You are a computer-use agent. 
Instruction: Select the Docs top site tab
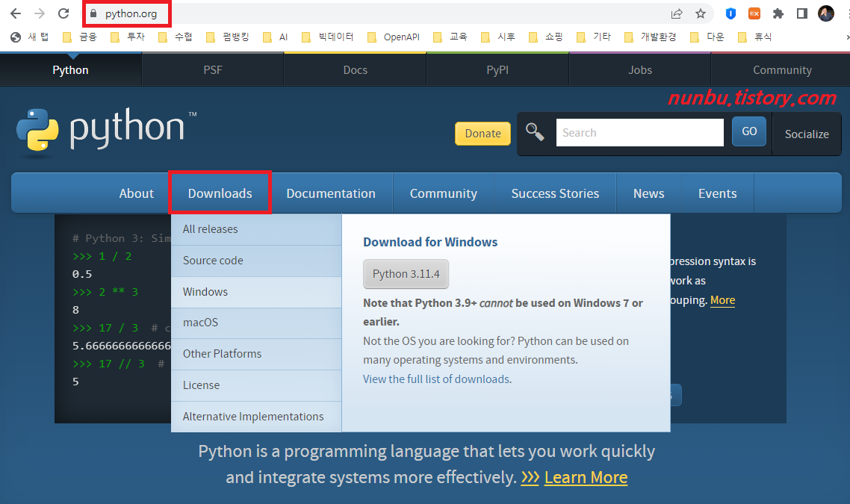[356, 70]
